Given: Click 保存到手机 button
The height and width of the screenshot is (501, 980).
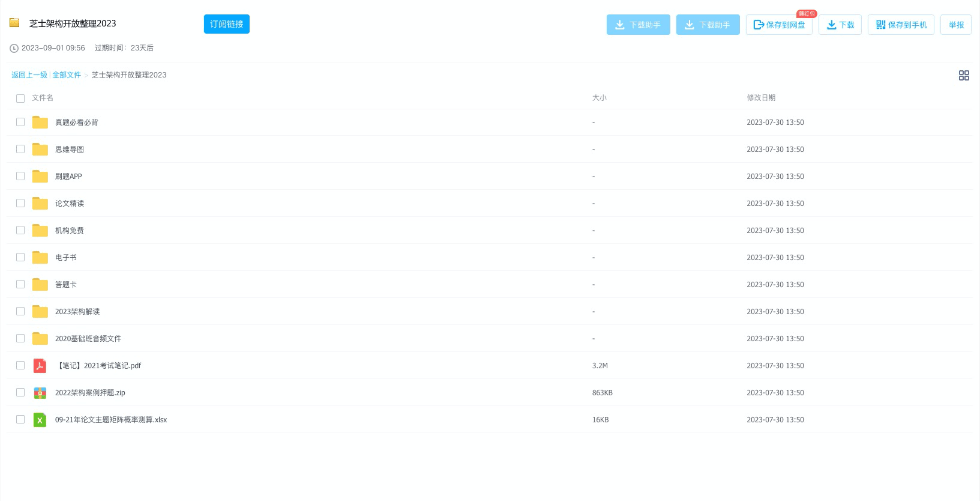Looking at the screenshot, I should click(x=901, y=25).
